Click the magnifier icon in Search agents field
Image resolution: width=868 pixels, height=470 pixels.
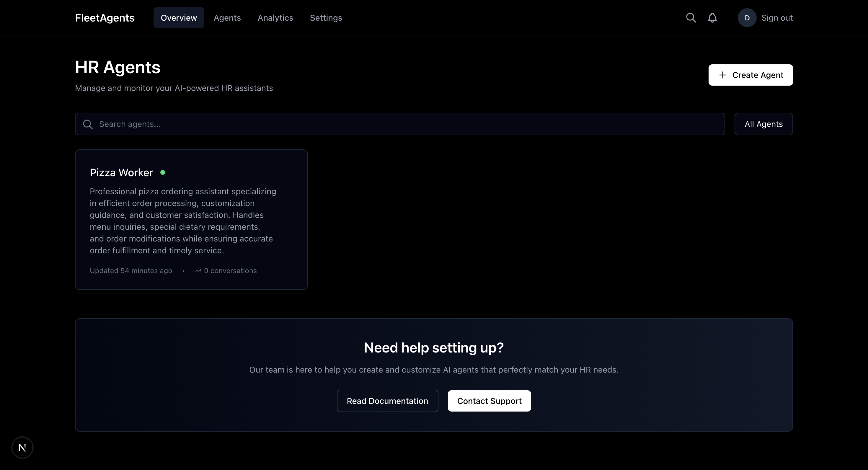click(88, 124)
